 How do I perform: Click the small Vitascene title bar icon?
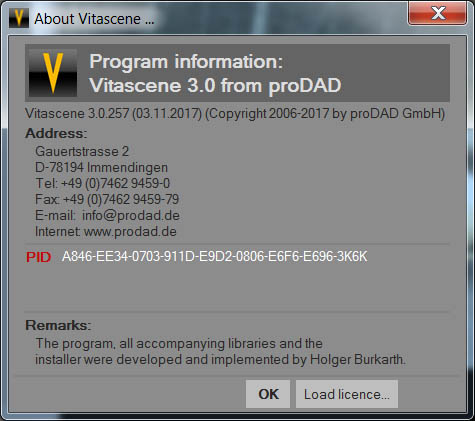19,18
